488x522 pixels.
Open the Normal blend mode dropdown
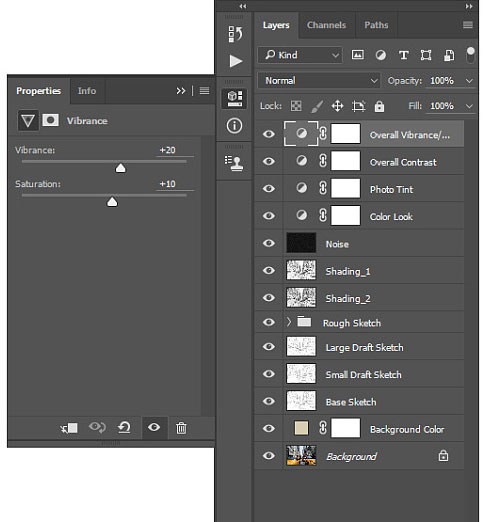[319, 81]
